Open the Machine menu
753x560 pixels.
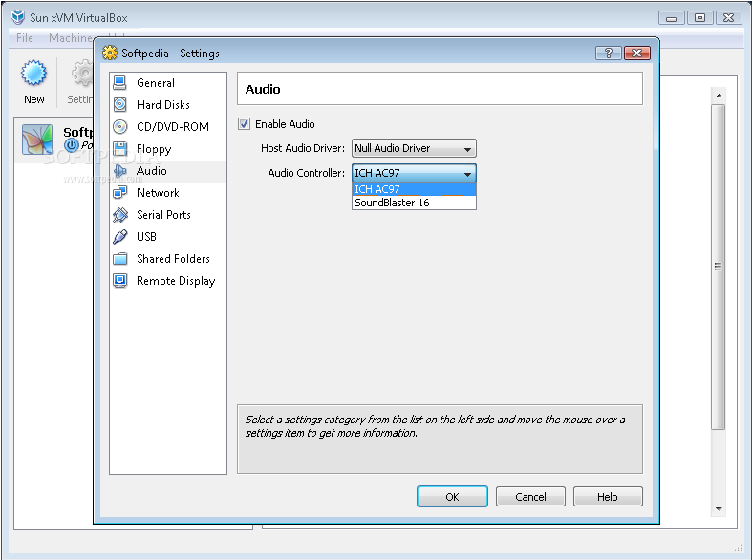click(70, 38)
